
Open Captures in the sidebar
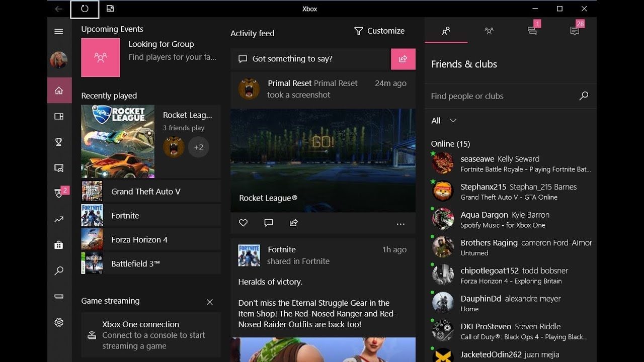point(59,168)
